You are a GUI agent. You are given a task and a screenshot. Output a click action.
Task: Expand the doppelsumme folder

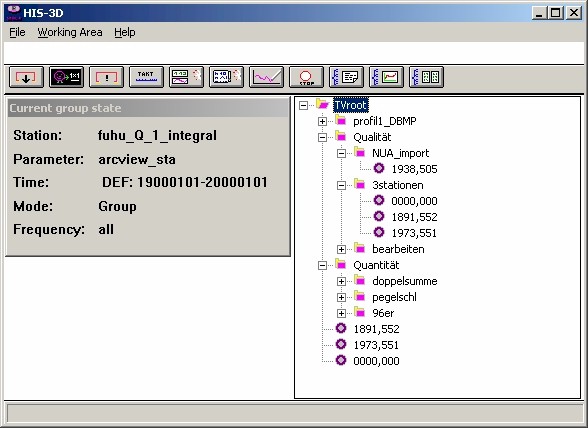pyautogui.click(x=341, y=281)
